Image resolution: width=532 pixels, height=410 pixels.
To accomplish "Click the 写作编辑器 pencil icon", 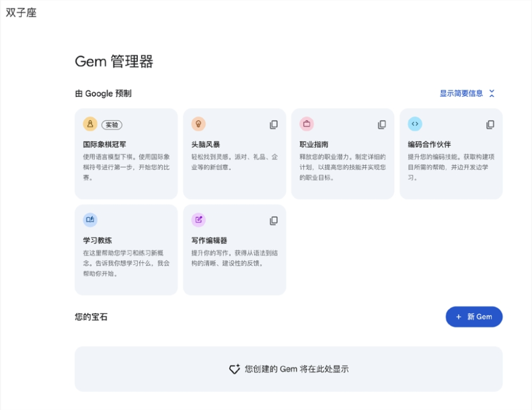I will point(198,219).
